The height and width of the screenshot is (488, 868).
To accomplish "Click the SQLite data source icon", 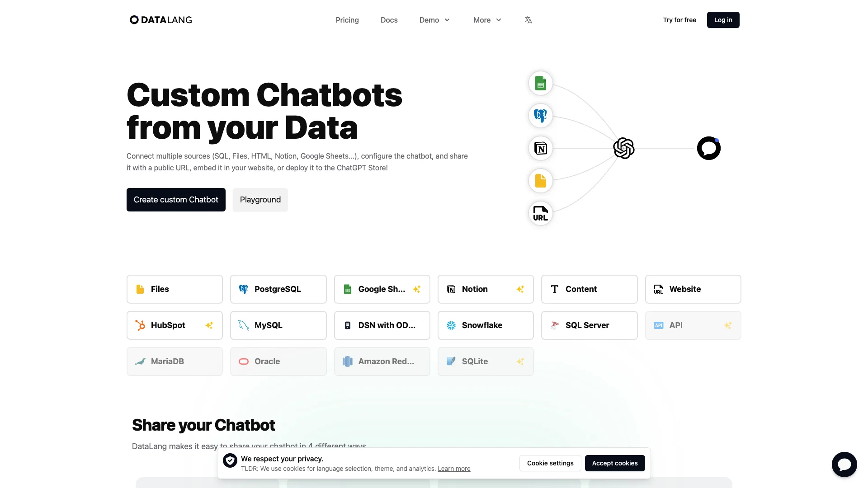I will pos(451,361).
